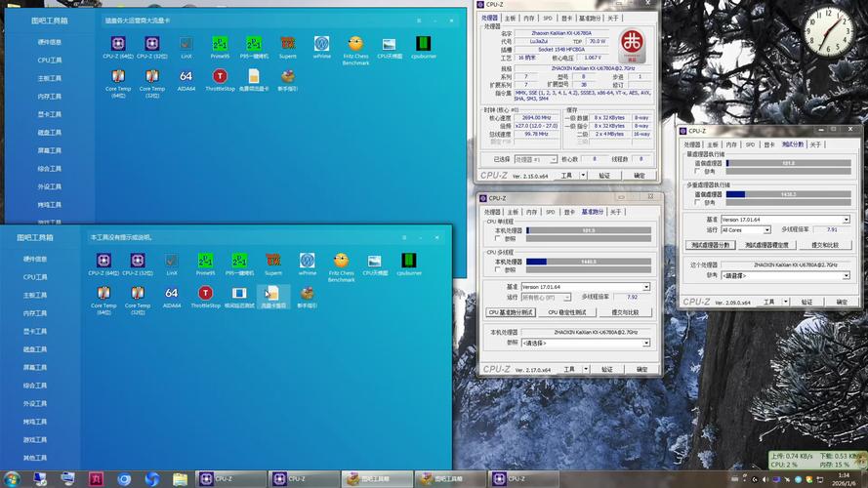Expand 基准 version dropdown in CPU-Z 2.17 window
Image resolution: width=868 pixels, height=488 pixels.
click(645, 287)
